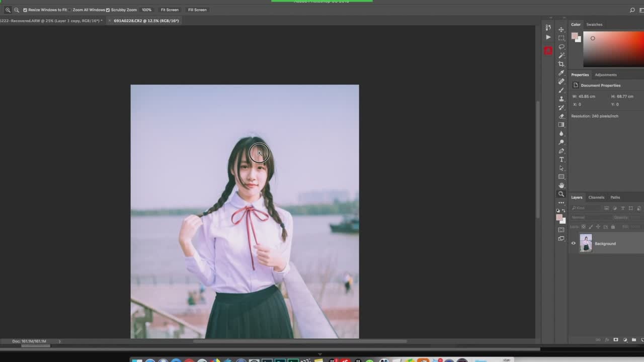Select the History Brush tool

(561, 108)
